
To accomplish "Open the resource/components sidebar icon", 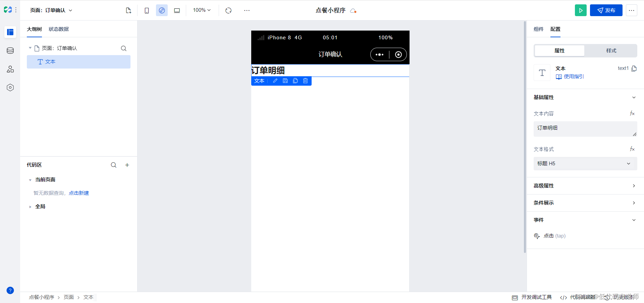I will tap(10, 69).
